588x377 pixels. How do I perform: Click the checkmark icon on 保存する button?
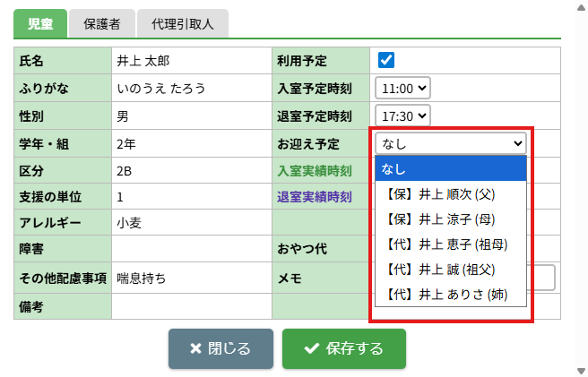[x=311, y=349]
